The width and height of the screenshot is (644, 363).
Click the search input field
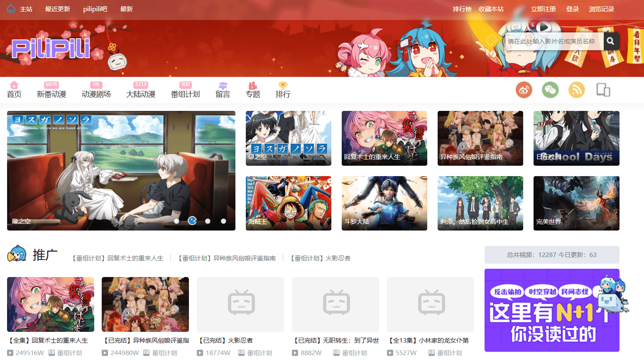[554, 41]
